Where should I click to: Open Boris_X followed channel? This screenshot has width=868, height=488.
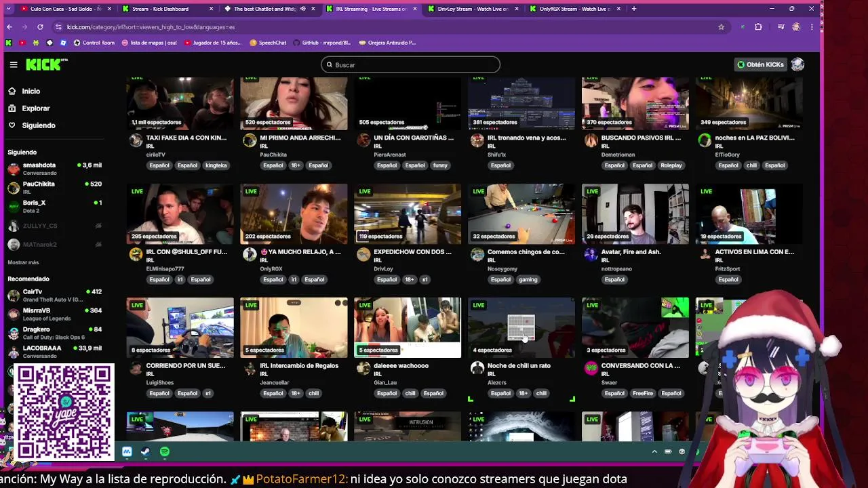coord(54,206)
